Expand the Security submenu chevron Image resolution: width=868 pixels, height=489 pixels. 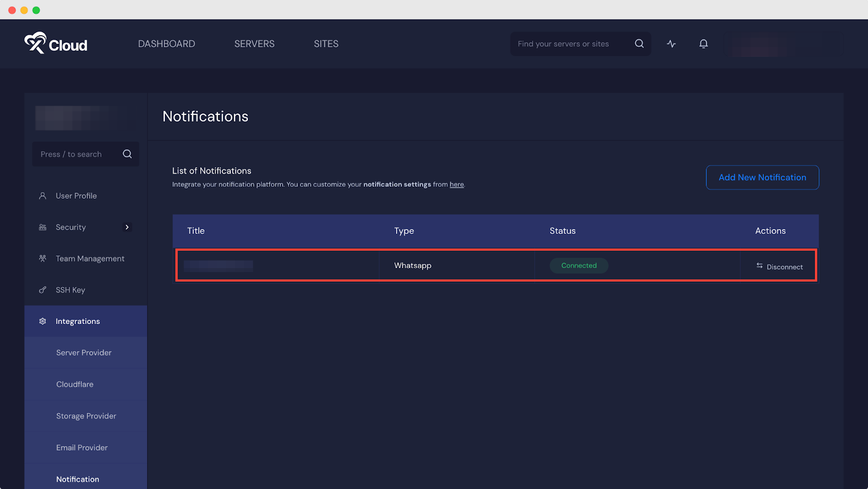point(127,227)
